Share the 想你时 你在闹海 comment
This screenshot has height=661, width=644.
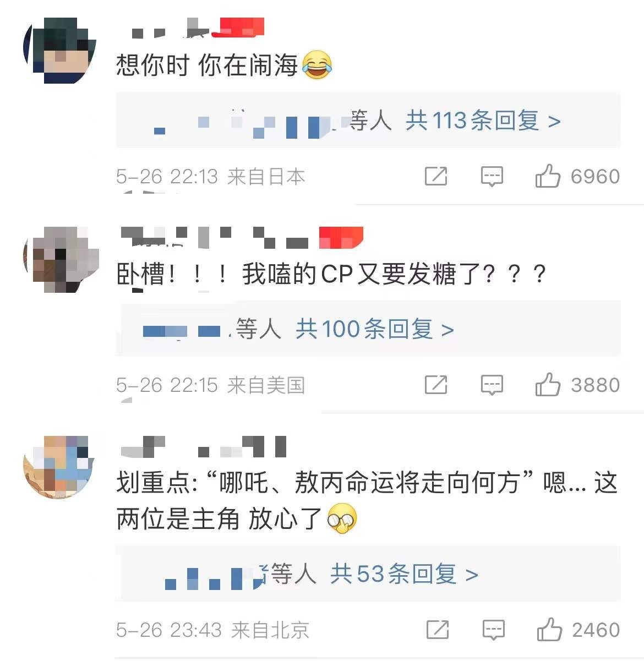436,176
